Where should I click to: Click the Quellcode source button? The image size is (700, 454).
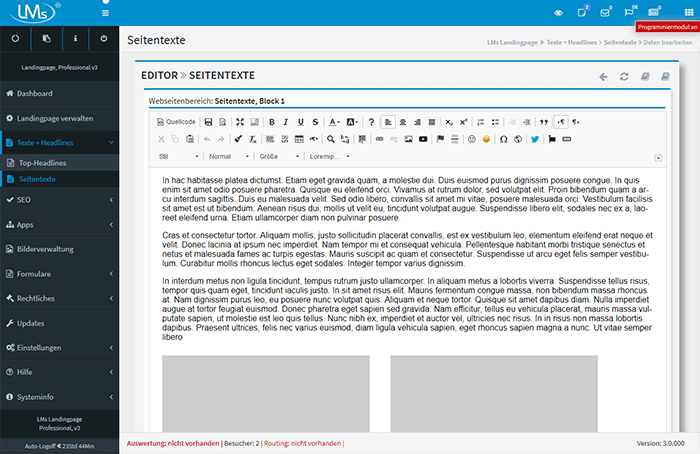coord(176,122)
